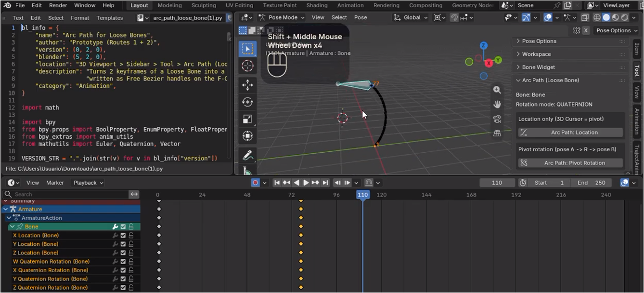Uncheck the W Quaternion Rotation (Bone) checkbox
Viewport: 644px width, 293px height.
click(123, 262)
